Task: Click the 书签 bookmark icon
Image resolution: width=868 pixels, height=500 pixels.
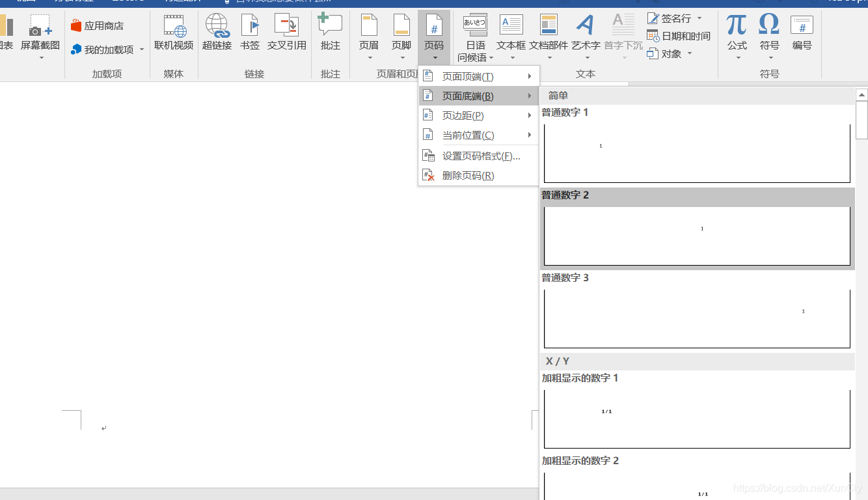Action: pyautogui.click(x=250, y=25)
